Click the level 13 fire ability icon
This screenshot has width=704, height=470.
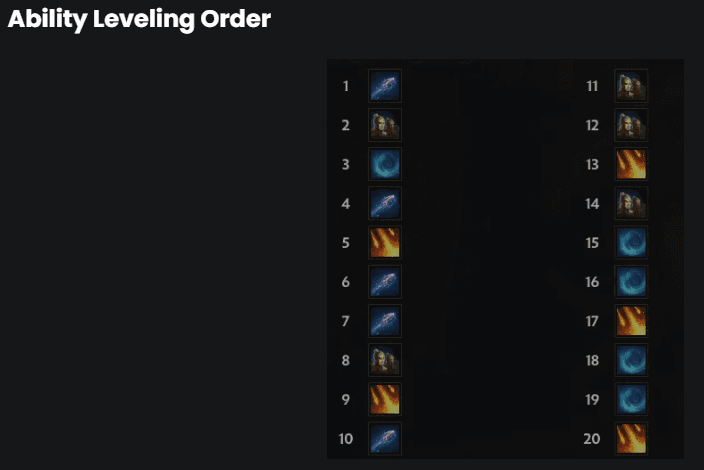pyautogui.click(x=631, y=164)
